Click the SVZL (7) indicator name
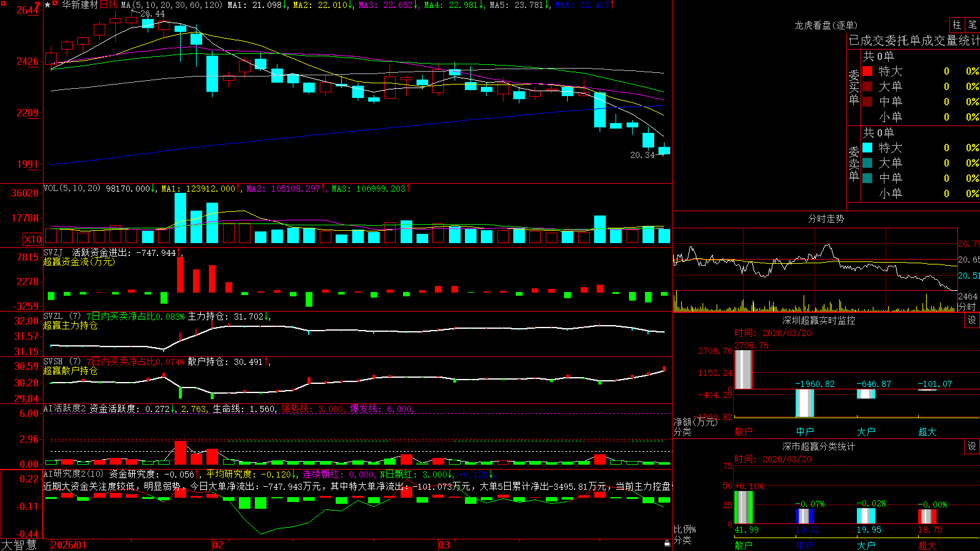This screenshot has width=980, height=551. [x=62, y=316]
